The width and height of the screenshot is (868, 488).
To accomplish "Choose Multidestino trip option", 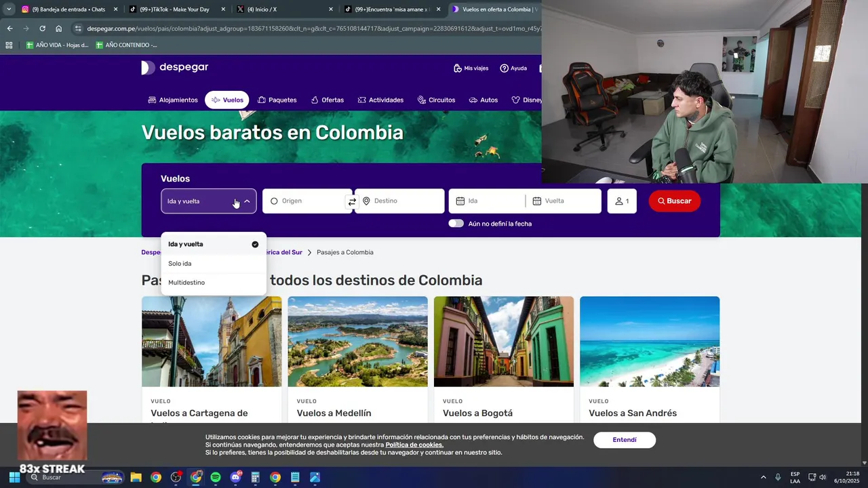I will 213,283.
